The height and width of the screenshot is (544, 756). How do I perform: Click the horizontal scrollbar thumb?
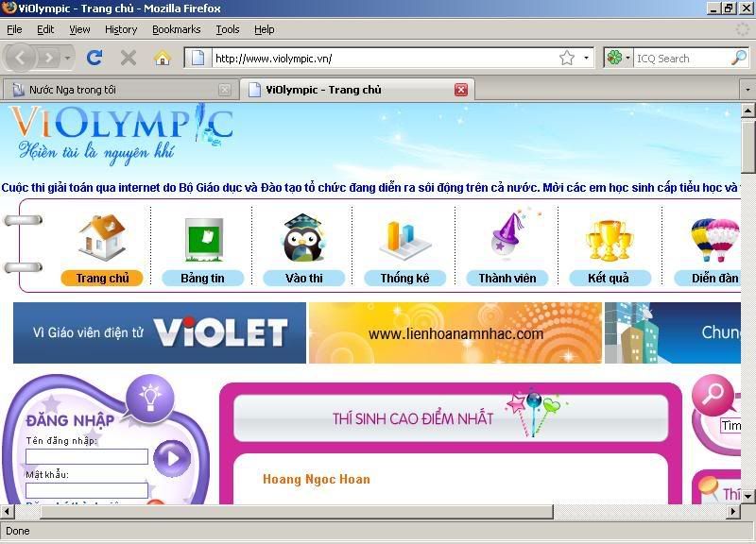(x=283, y=512)
